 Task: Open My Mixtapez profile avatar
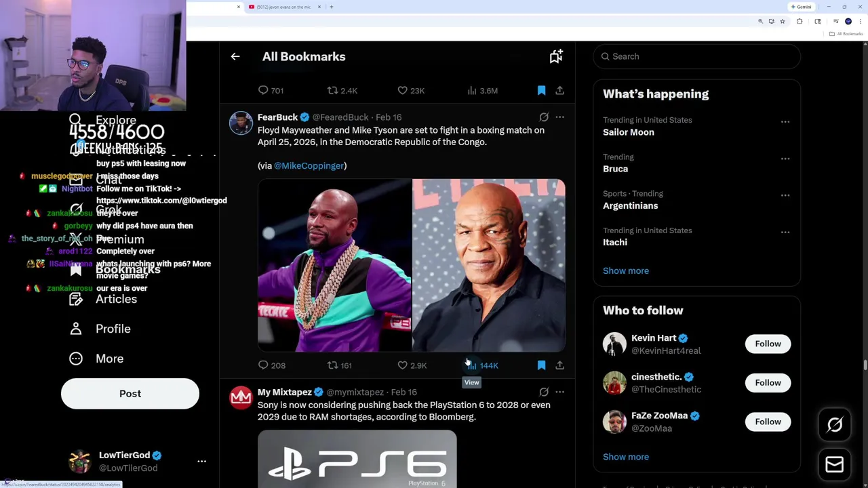[x=241, y=398]
